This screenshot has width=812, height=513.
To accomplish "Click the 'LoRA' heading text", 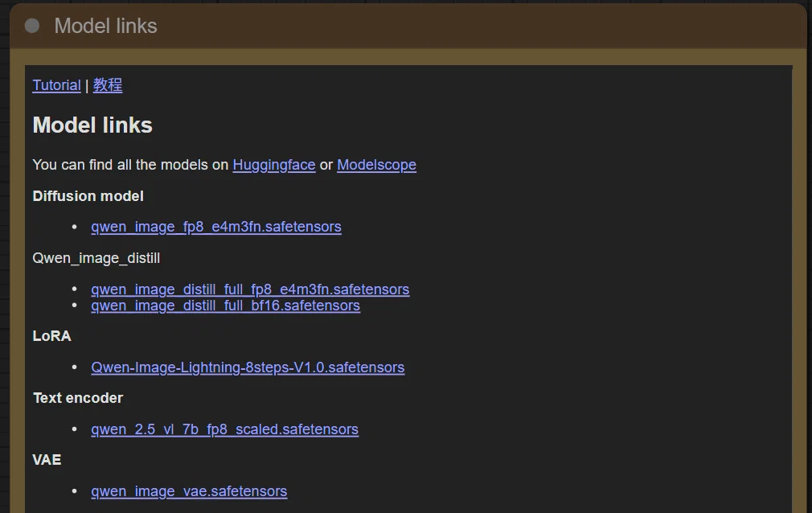I will [51, 336].
